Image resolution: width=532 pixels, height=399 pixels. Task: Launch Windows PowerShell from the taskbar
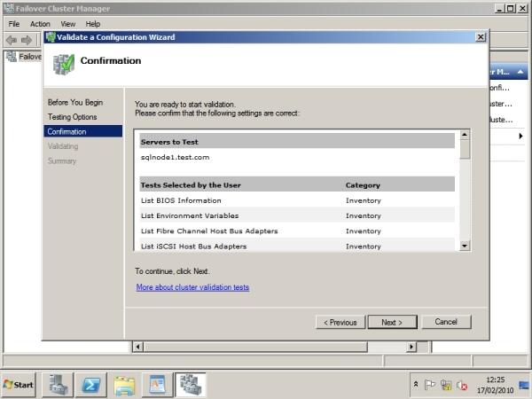click(91, 385)
